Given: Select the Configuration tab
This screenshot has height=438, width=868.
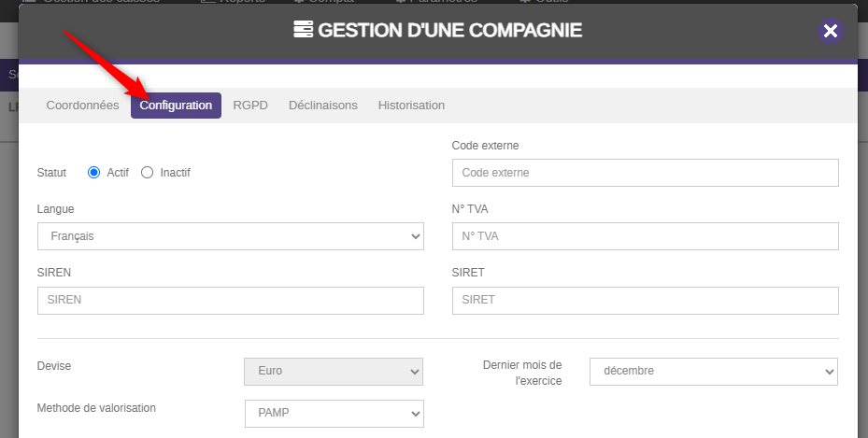Looking at the screenshot, I should click(176, 106).
